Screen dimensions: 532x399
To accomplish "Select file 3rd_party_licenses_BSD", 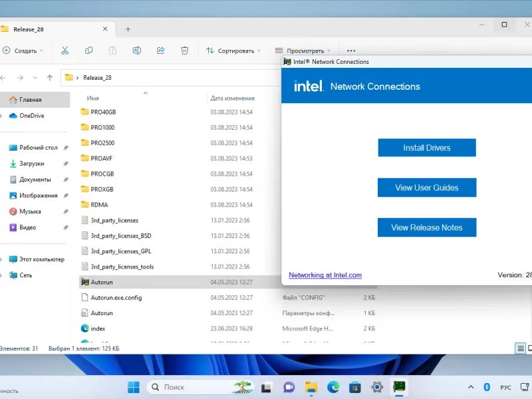I will [x=121, y=236].
